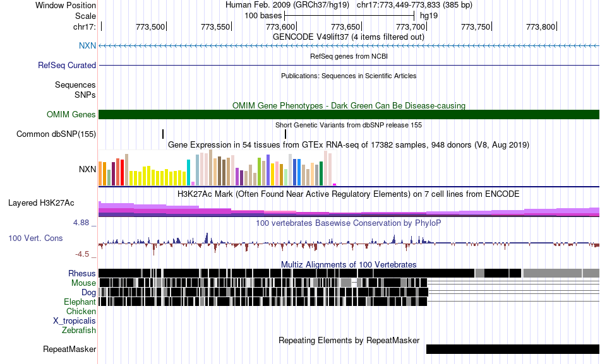Viewport: 600px width, 364px height.
Task: Click the OMIM Gene Phenotypes track title
Action: click(x=349, y=105)
